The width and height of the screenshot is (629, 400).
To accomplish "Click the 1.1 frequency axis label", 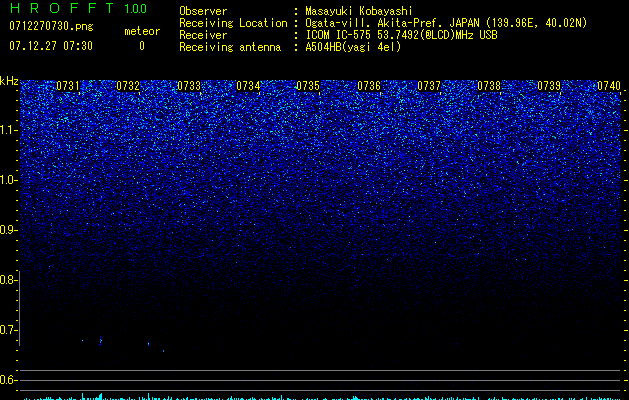I will pyautogui.click(x=8, y=130).
